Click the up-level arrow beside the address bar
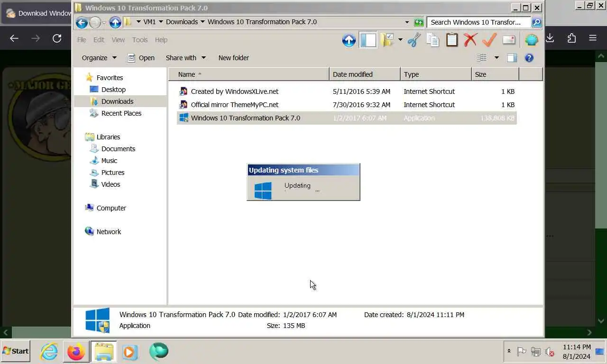This screenshot has width=607, height=364. [x=115, y=22]
